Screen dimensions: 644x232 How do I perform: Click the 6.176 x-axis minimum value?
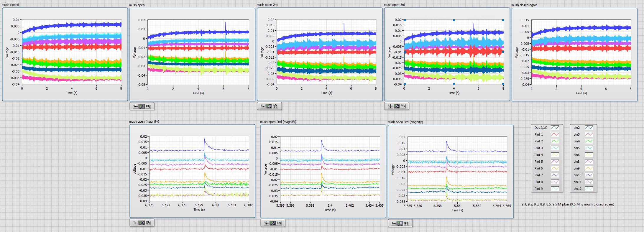click(149, 205)
